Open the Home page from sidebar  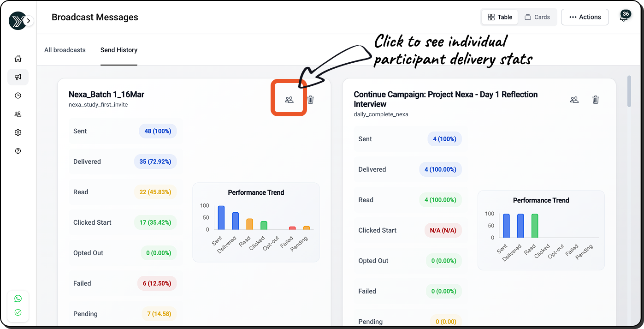pos(18,59)
